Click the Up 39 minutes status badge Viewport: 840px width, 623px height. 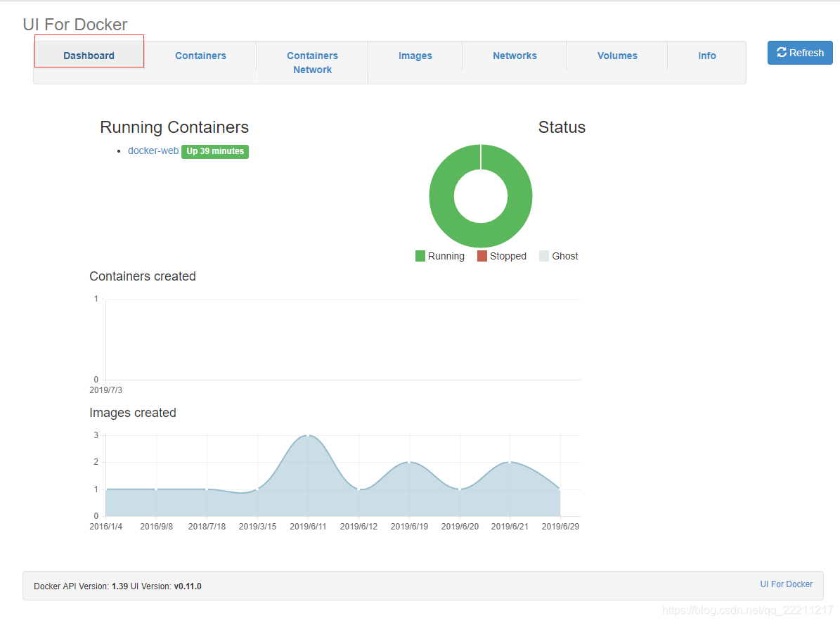pos(215,151)
